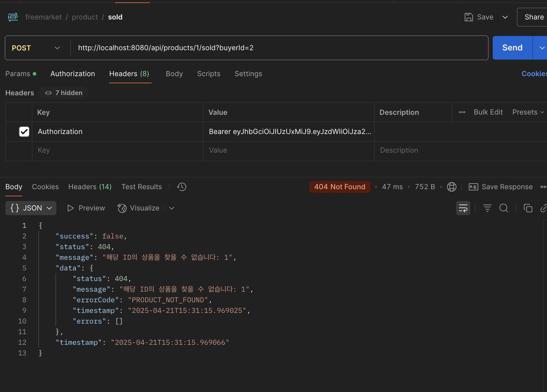Screen dimensions: 547x392
Task: View response Headers (14) tab
Action: coord(90,187)
